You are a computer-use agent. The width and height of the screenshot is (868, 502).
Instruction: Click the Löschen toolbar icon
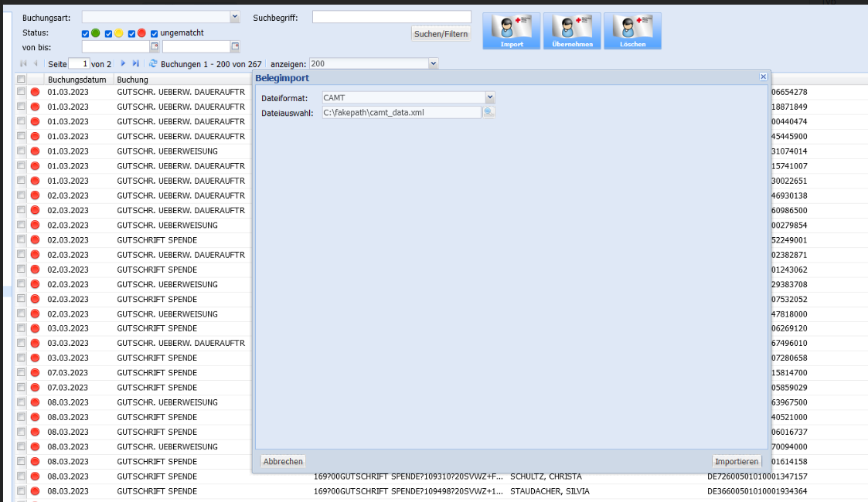pos(632,31)
